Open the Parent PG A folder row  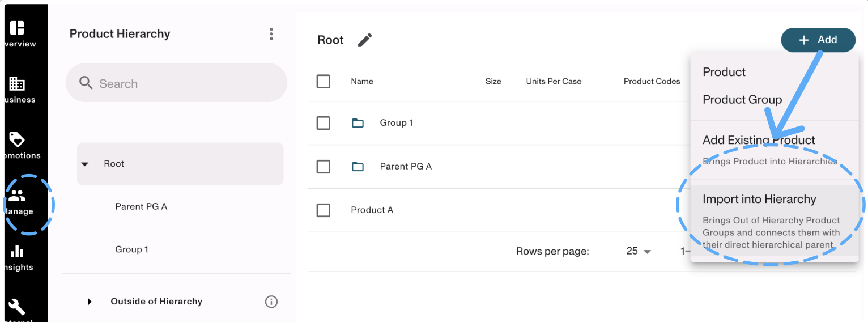[x=405, y=167]
